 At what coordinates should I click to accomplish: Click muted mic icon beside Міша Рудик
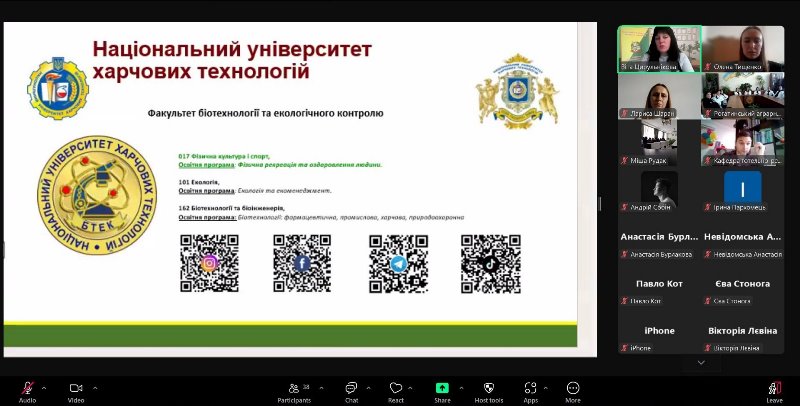[x=624, y=161]
